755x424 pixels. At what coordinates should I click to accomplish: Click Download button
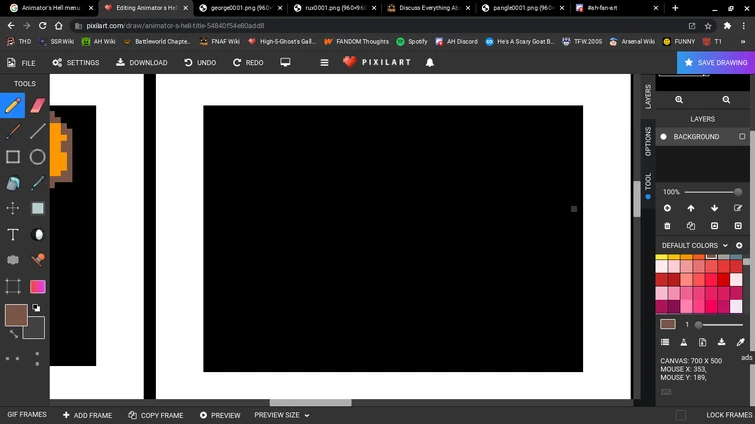[x=142, y=63]
